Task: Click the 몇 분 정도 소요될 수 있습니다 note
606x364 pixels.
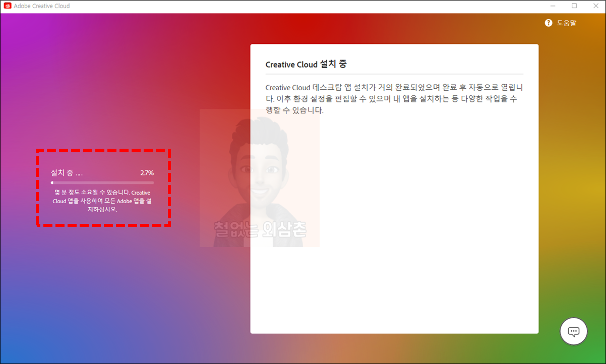Action: pyautogui.click(x=102, y=201)
